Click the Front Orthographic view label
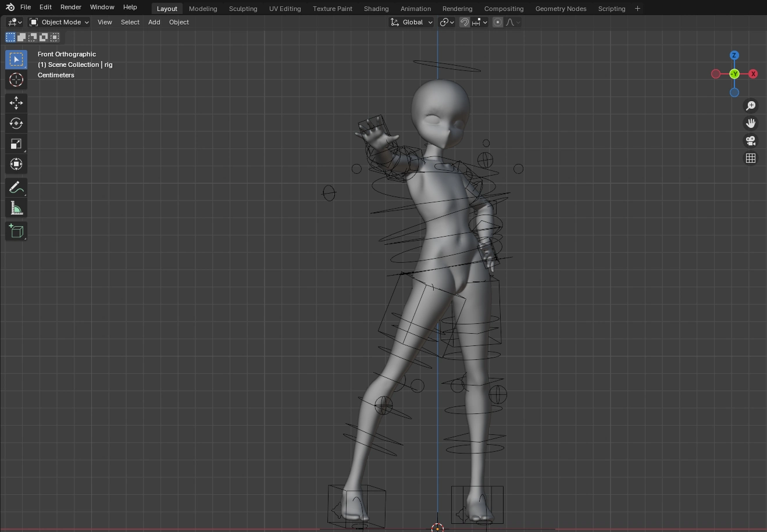767x532 pixels. [67, 54]
